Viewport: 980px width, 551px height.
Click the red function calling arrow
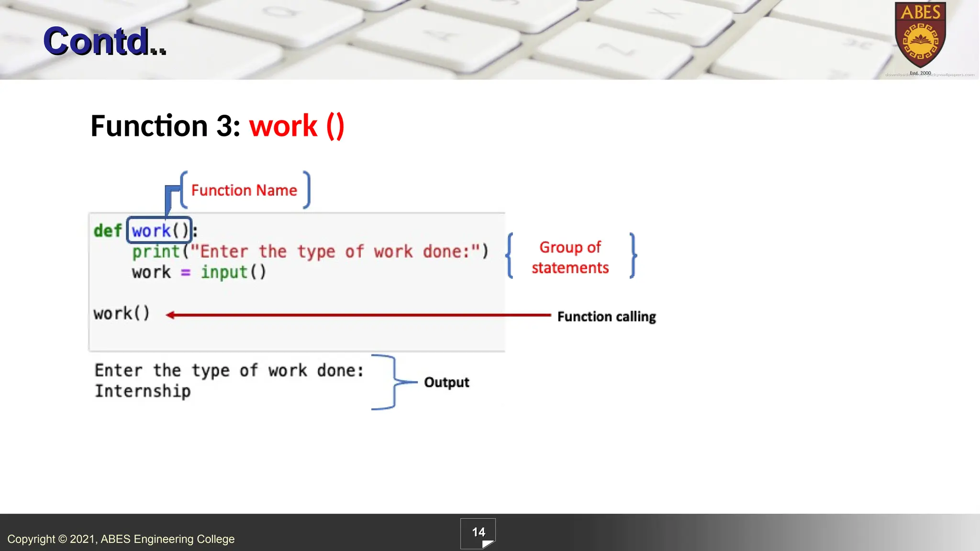click(x=359, y=315)
